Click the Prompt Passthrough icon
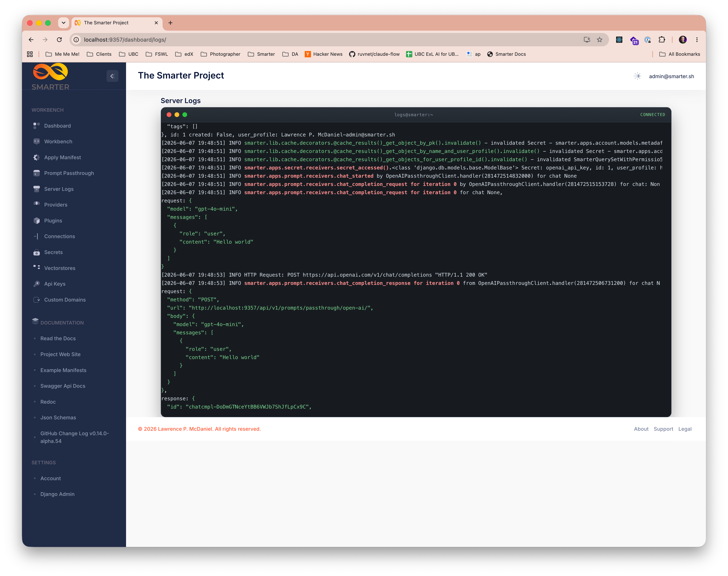728x576 pixels. point(36,173)
